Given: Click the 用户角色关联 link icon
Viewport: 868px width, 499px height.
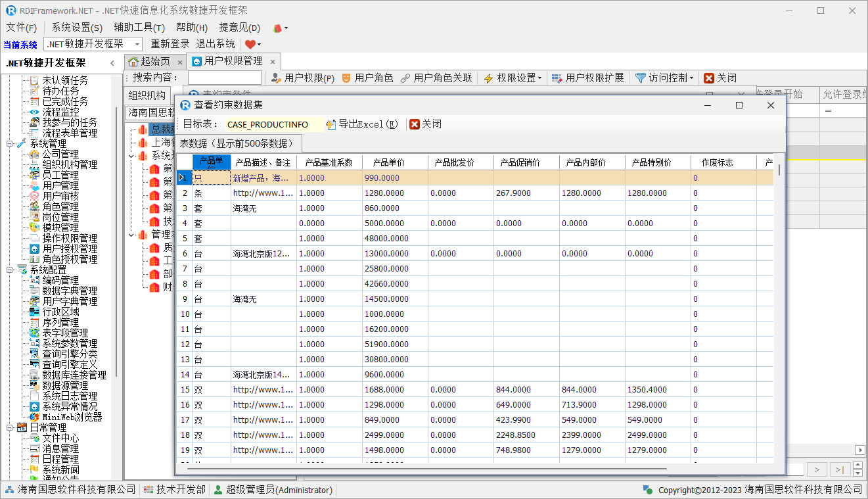Looking at the screenshot, I should 405,78.
